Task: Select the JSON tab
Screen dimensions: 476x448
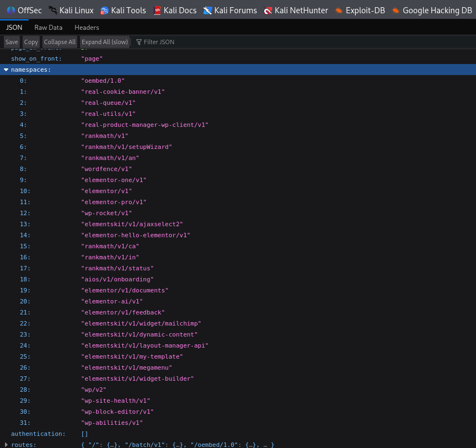Action: pos(14,28)
